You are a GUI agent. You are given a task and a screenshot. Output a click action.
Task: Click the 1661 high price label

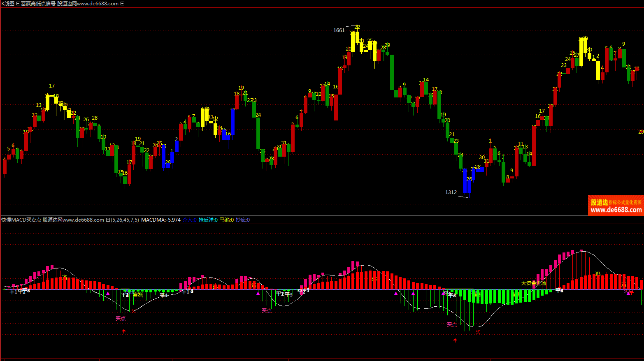pyautogui.click(x=339, y=30)
